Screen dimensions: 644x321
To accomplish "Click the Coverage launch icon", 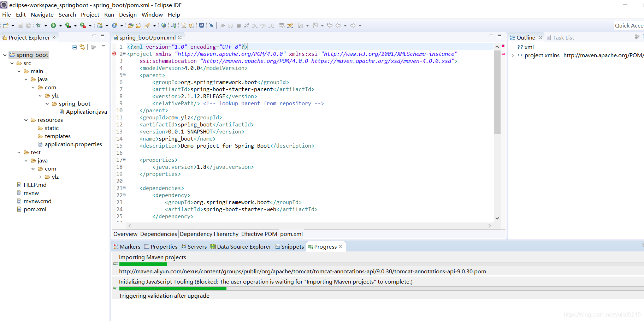I will pos(68,25).
